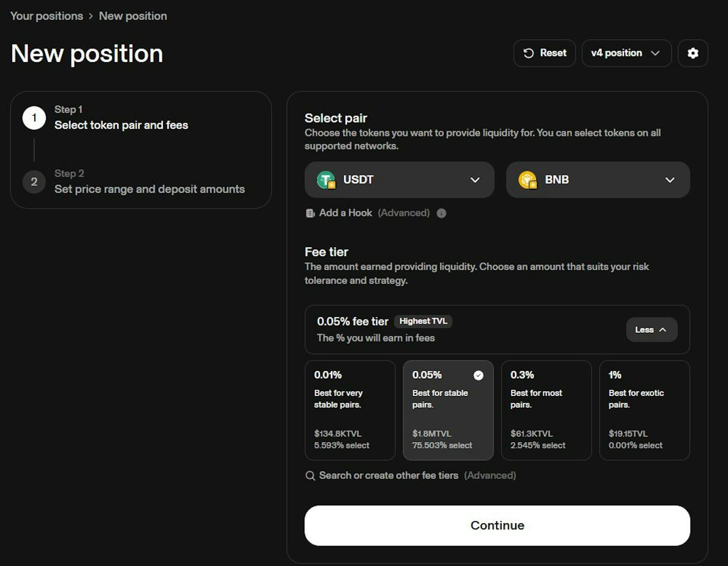Click the Step 2 circle indicator
This screenshot has width=728, height=566.
click(34, 182)
